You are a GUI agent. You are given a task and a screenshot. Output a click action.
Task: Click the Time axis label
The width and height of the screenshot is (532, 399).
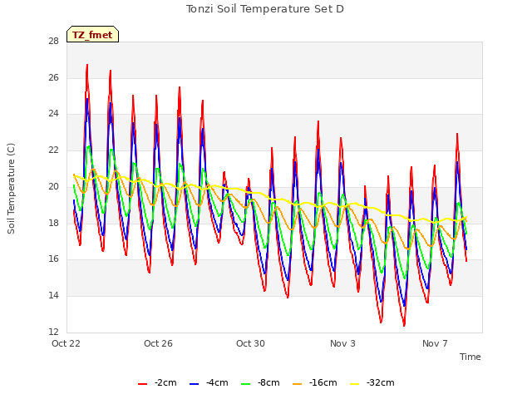[x=470, y=357]
